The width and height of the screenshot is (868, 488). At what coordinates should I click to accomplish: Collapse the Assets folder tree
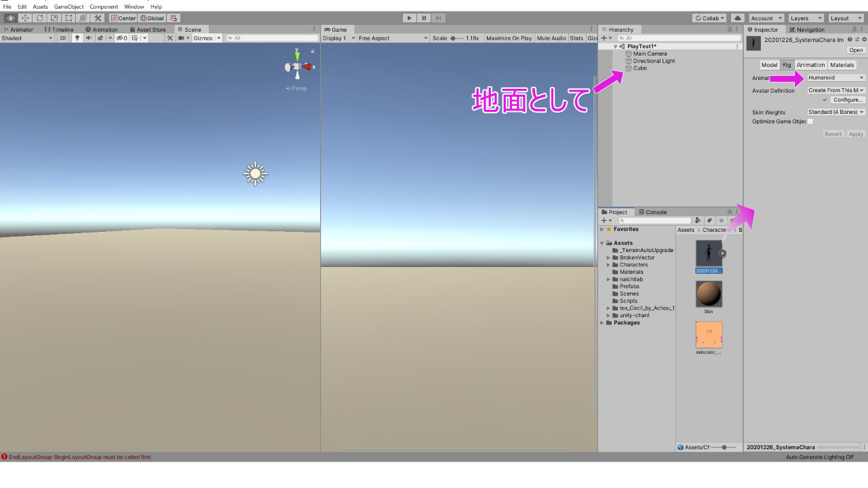[602, 243]
